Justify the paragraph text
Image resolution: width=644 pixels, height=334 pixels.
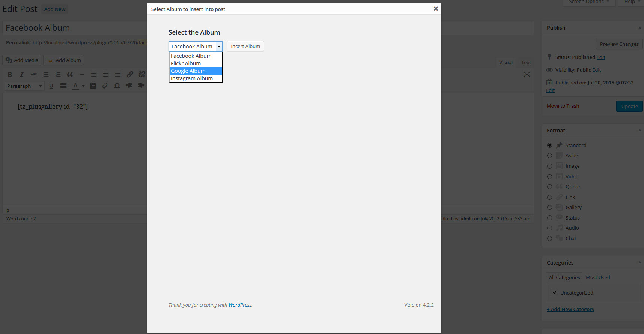pos(63,86)
